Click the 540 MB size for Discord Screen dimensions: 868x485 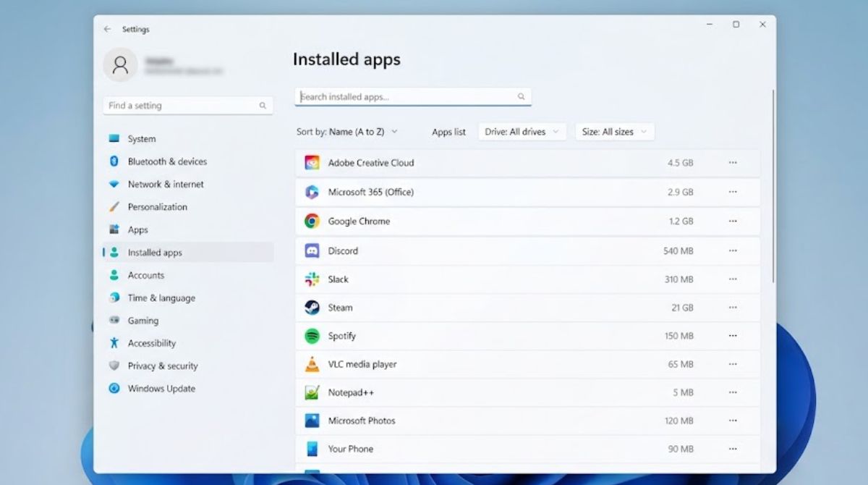click(x=678, y=250)
